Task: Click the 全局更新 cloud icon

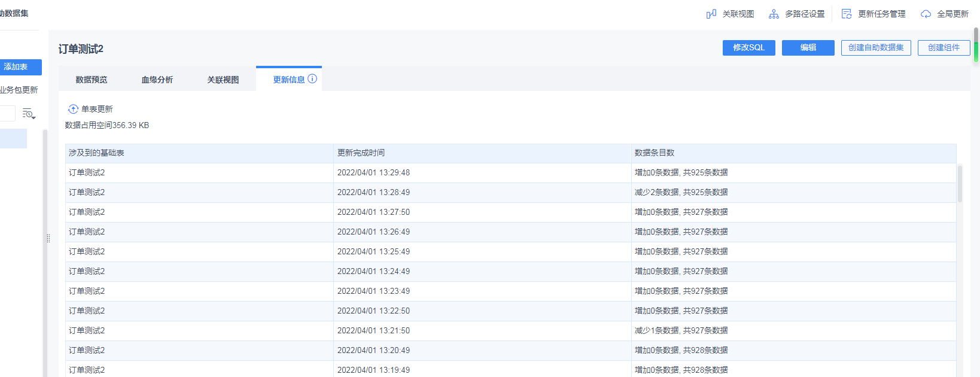Action: pos(926,14)
